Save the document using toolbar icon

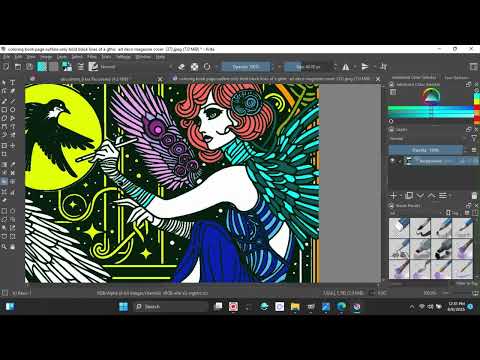(x=29, y=67)
